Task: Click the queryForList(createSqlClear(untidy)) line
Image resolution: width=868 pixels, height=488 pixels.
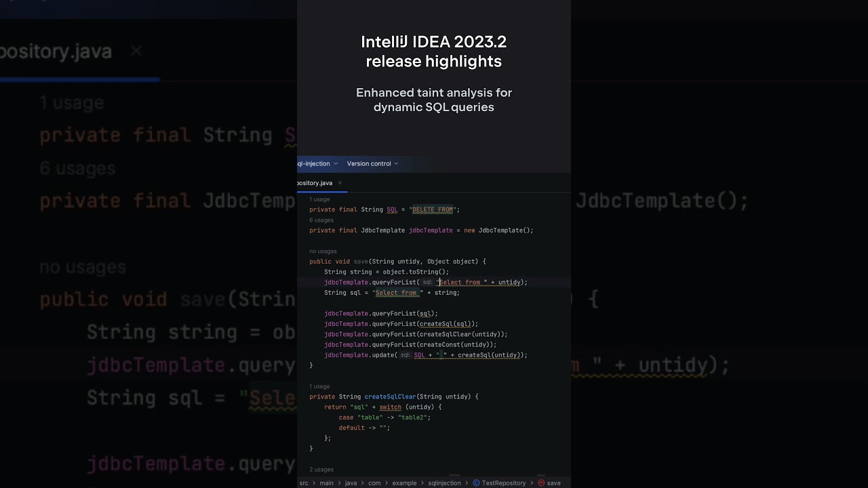Action: tap(416, 334)
